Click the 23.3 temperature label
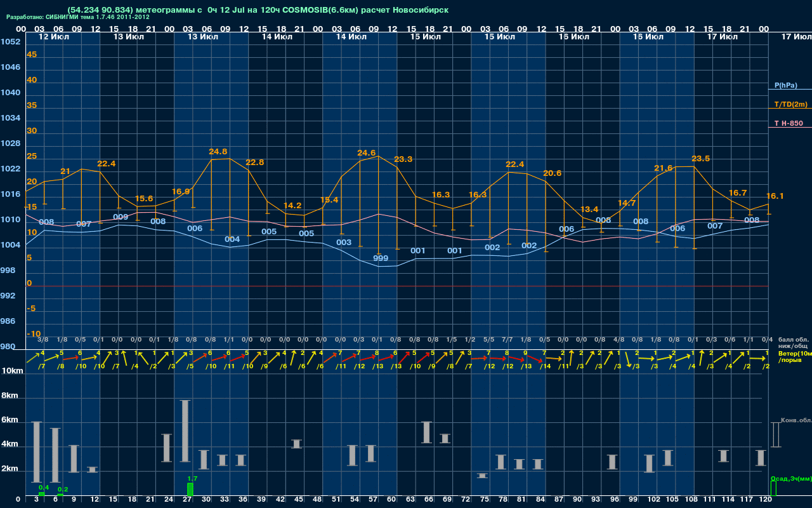The image size is (812, 508). [403, 159]
